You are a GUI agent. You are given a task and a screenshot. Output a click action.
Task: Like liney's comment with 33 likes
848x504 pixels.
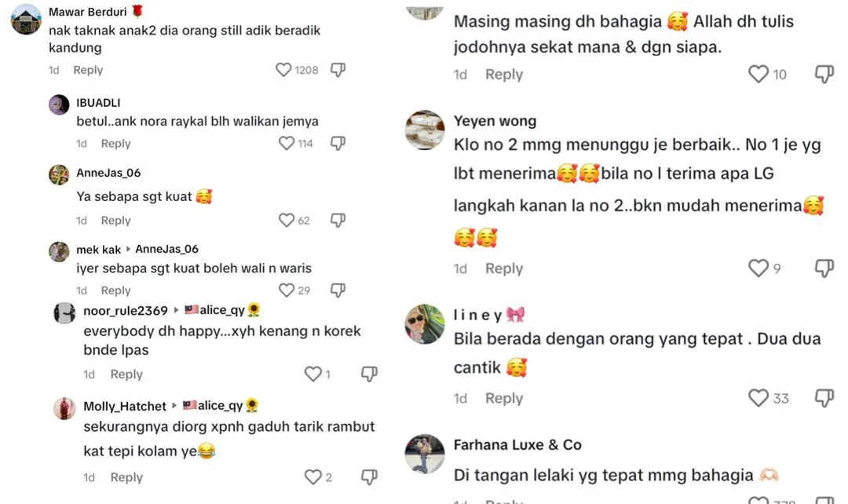point(758,398)
